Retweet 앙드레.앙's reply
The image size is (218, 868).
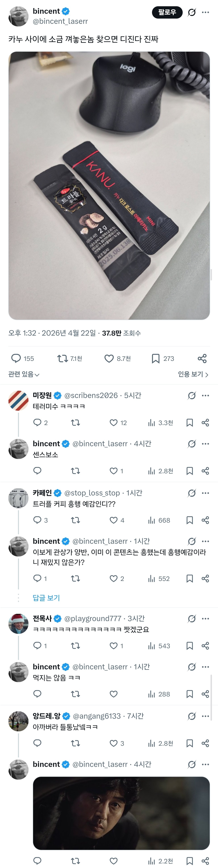click(x=75, y=743)
